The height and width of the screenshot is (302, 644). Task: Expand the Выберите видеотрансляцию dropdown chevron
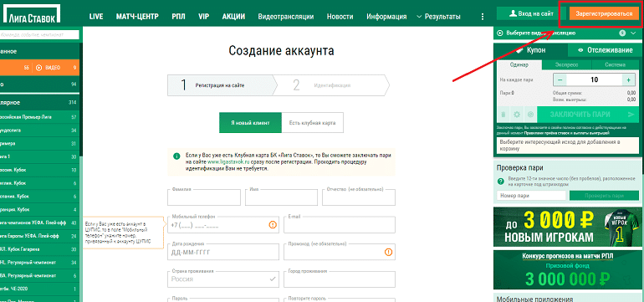coord(633,33)
